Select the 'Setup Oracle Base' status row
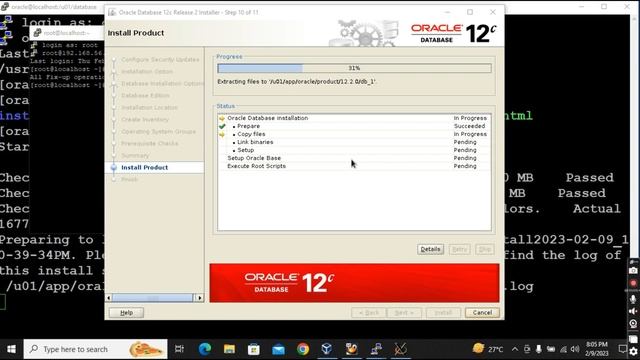This screenshot has width=640, height=360. (354, 158)
